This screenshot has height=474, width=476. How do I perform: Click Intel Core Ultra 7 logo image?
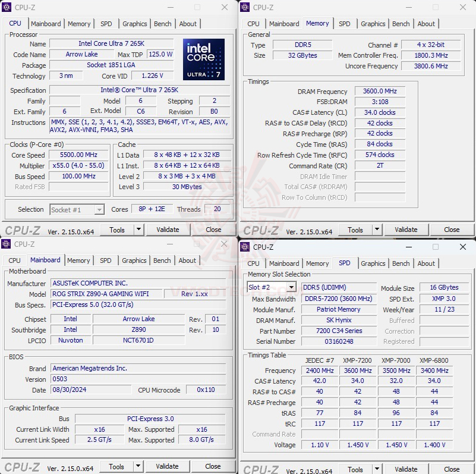click(x=204, y=59)
